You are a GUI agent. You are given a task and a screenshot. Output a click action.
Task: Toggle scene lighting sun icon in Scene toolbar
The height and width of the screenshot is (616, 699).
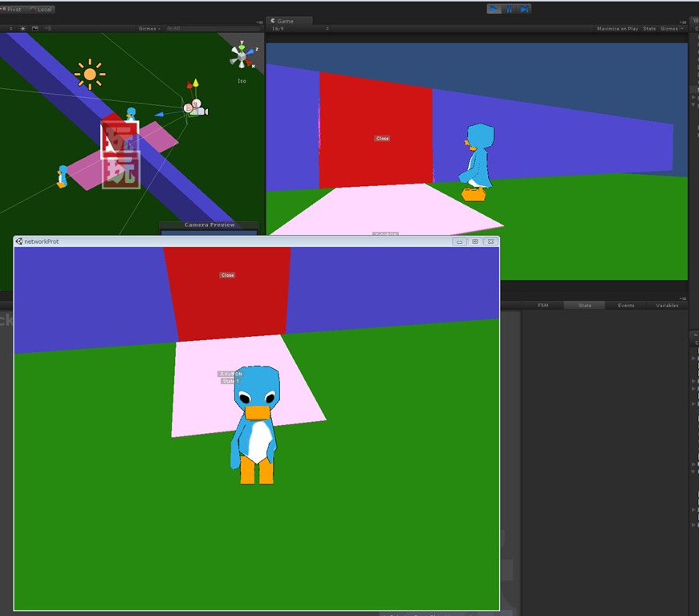click(22, 29)
